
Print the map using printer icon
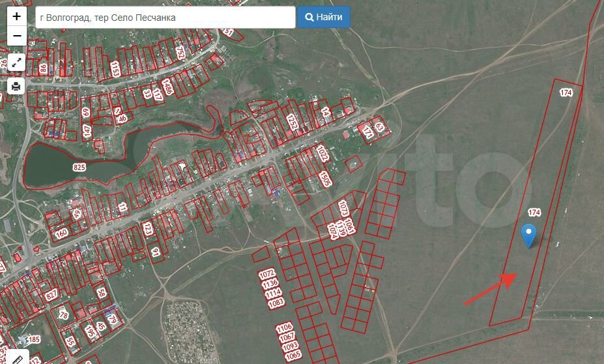(x=17, y=85)
